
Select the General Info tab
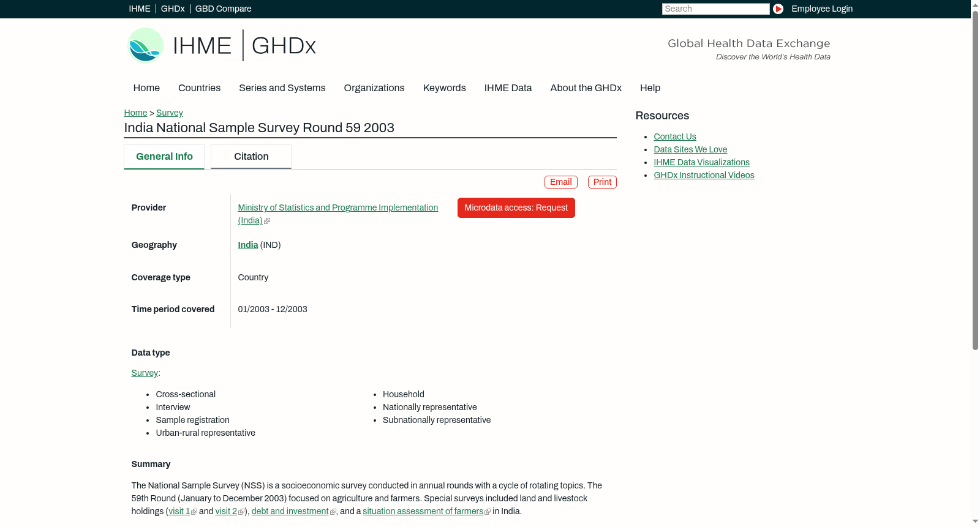[164, 157]
